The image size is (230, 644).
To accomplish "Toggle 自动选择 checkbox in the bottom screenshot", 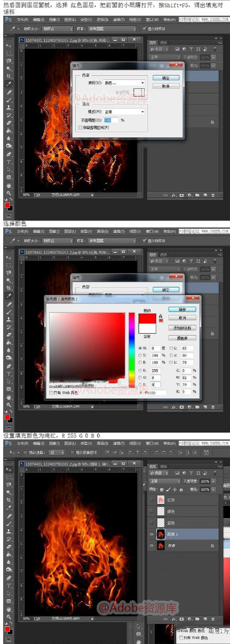I will (x=26, y=452).
